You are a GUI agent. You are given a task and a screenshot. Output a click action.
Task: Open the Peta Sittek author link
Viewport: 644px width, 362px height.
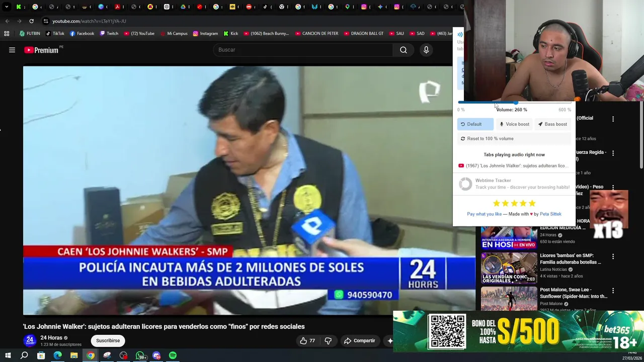tap(550, 214)
